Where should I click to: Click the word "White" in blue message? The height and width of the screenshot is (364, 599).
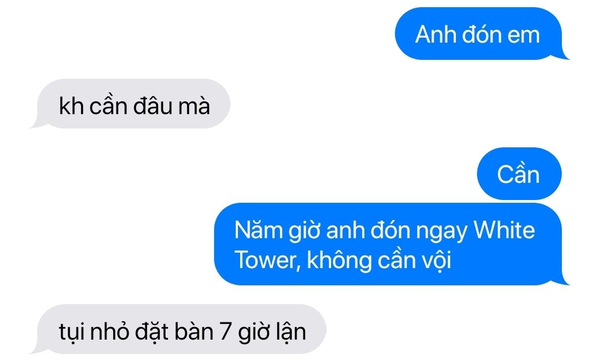504,230
